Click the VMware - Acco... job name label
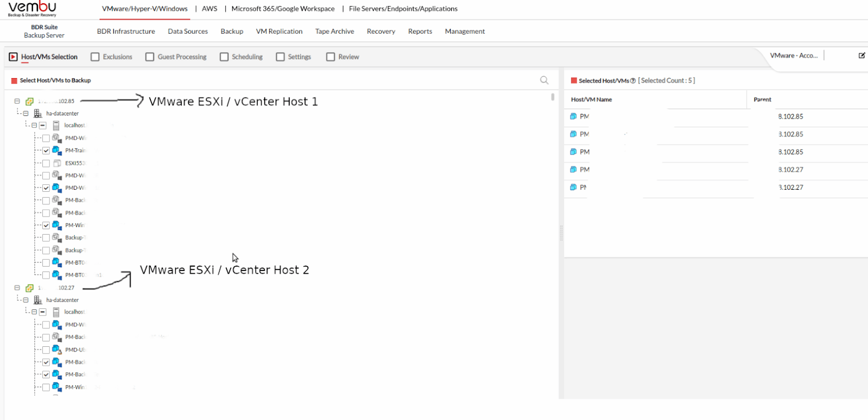 tap(794, 55)
